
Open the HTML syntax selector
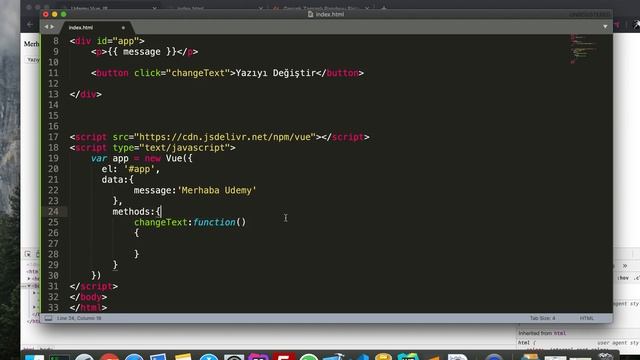[587, 318]
